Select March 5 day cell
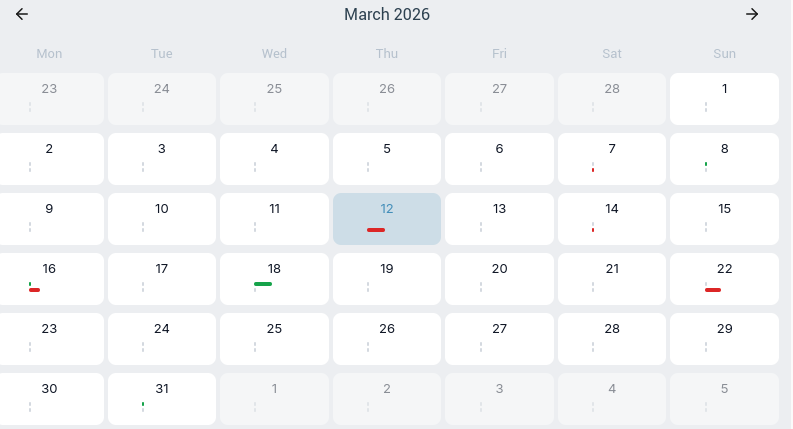This screenshot has height=429, width=793. pos(387,159)
